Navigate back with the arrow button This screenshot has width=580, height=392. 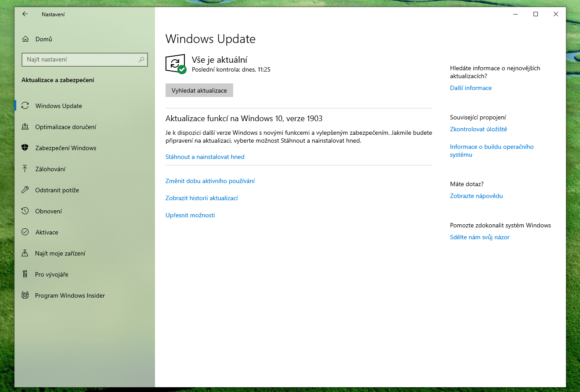pyautogui.click(x=25, y=14)
